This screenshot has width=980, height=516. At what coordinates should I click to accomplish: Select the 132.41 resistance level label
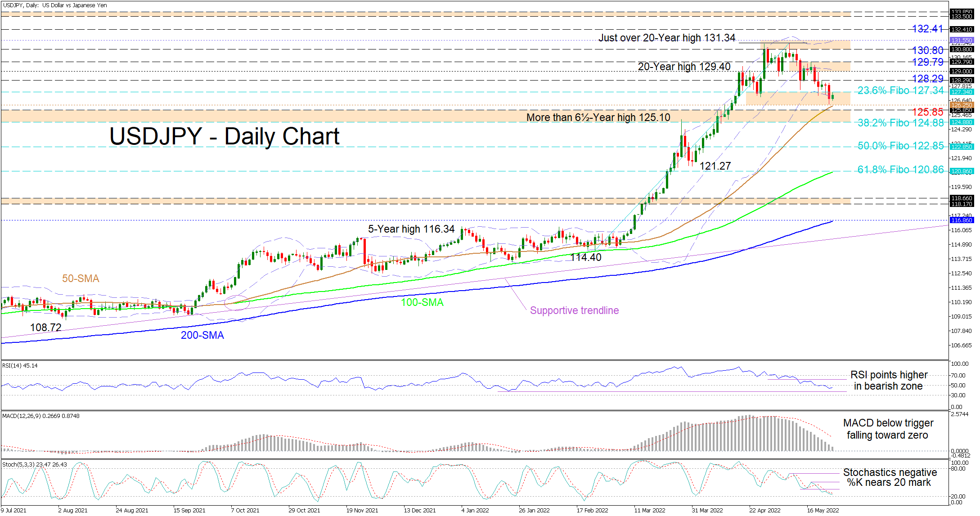(927, 29)
